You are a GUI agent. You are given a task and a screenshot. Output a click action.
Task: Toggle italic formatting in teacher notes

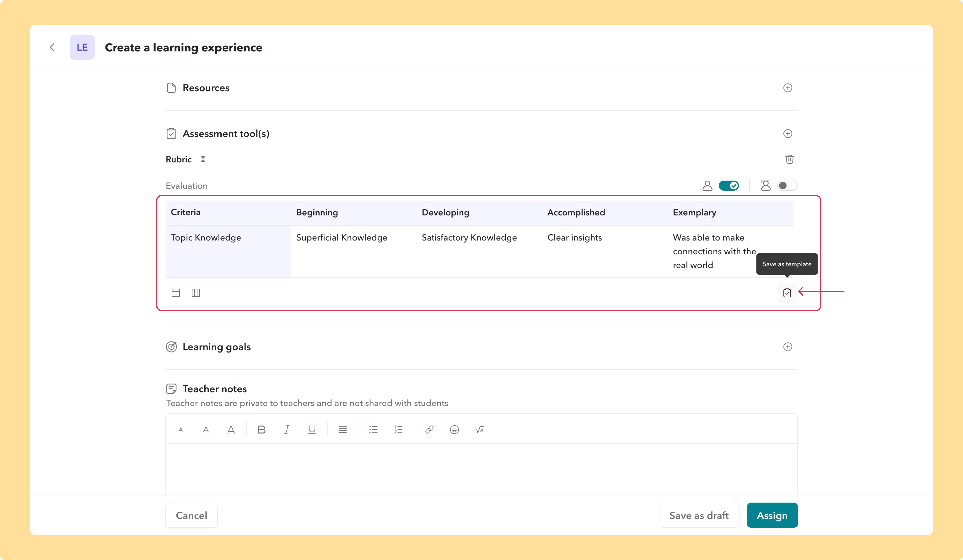(x=287, y=430)
